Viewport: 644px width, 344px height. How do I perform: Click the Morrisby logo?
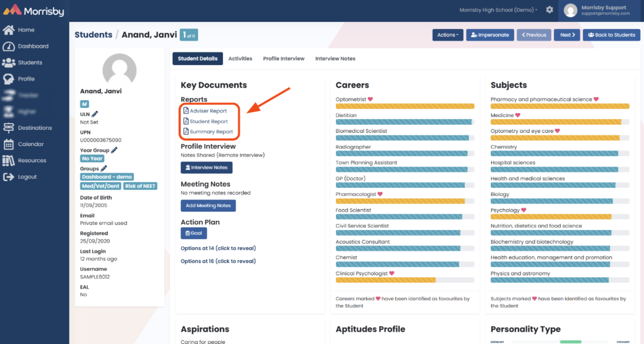tap(34, 10)
